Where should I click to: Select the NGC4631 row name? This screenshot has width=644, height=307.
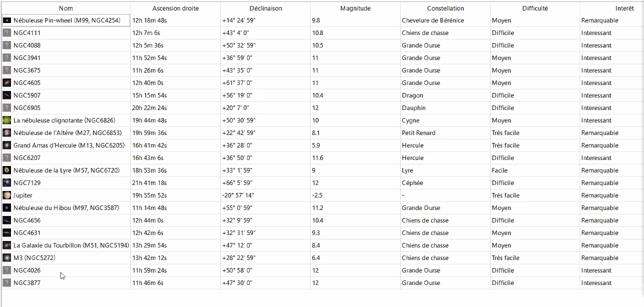click(27, 233)
